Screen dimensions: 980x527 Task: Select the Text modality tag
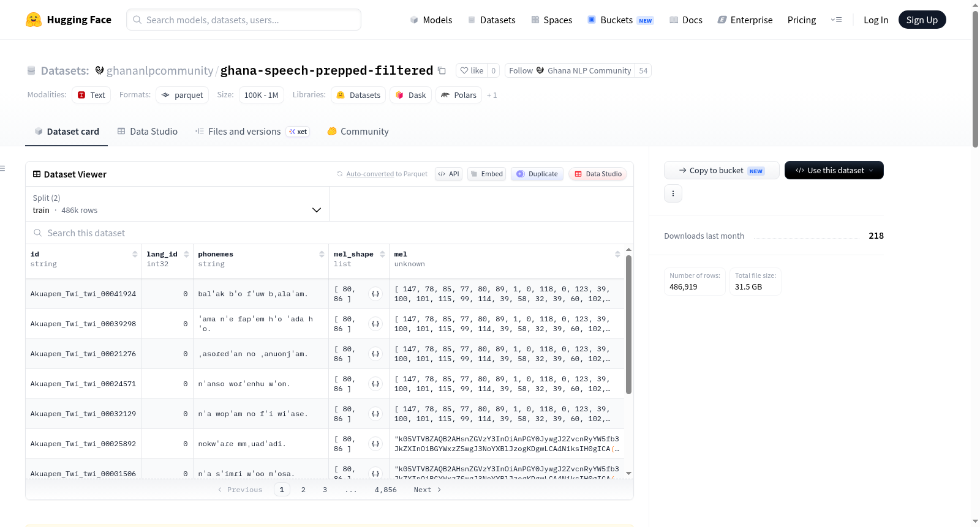91,95
